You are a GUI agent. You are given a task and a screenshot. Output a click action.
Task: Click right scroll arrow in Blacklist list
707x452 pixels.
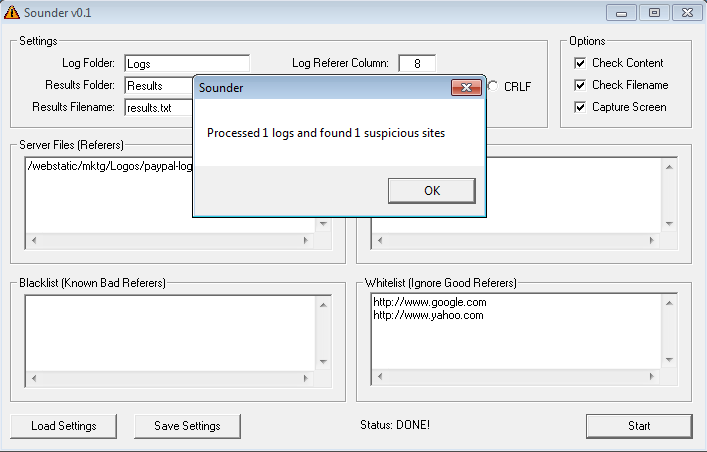point(322,379)
